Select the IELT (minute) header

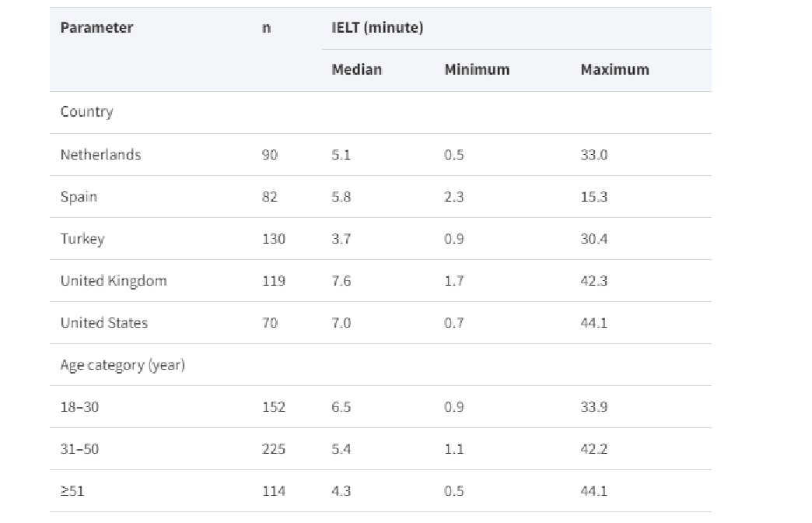(x=377, y=28)
